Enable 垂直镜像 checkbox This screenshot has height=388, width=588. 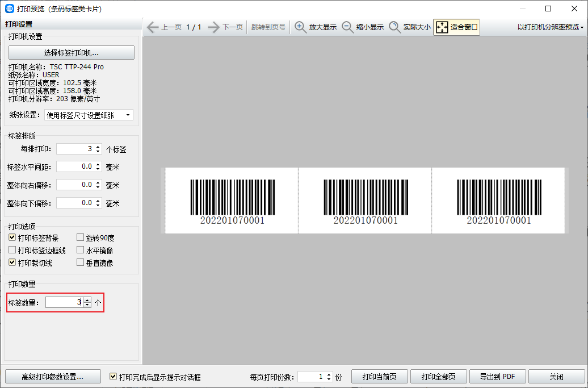[x=80, y=262]
